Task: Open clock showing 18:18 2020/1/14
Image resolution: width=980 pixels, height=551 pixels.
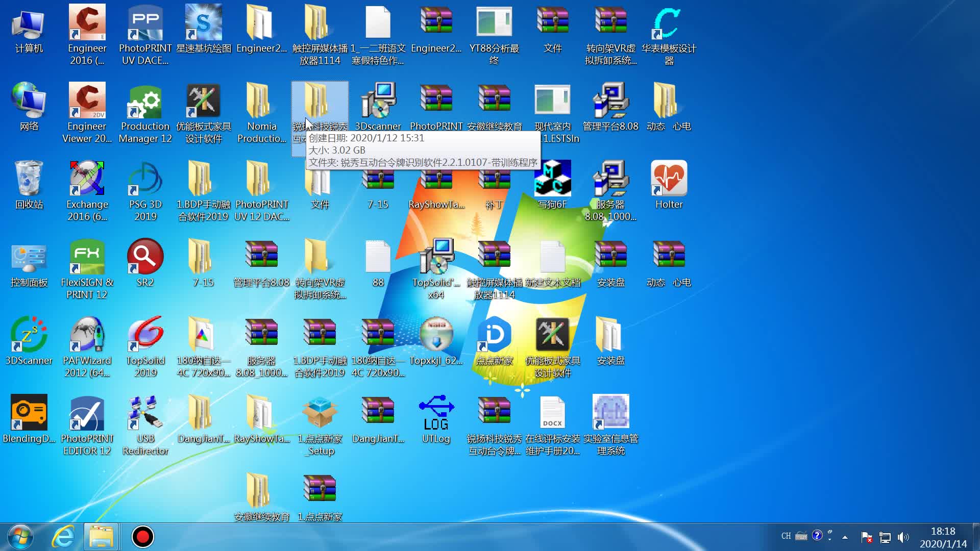Action: [x=943, y=537]
